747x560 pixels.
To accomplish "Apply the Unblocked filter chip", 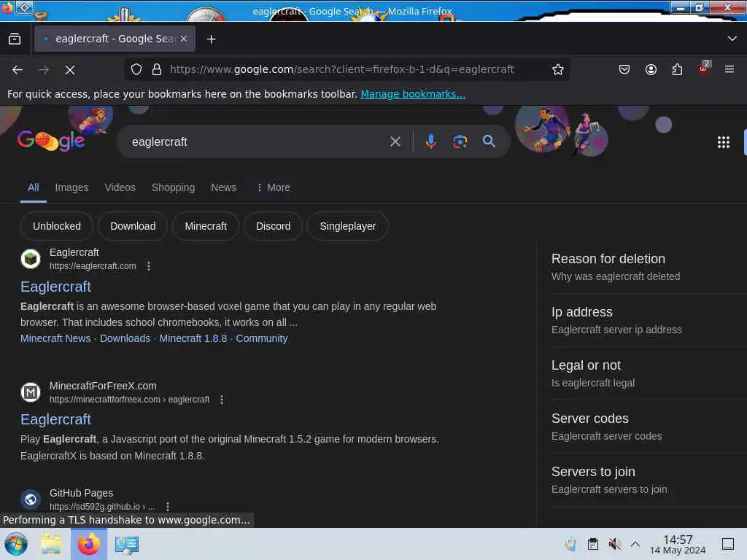I will click(x=57, y=226).
